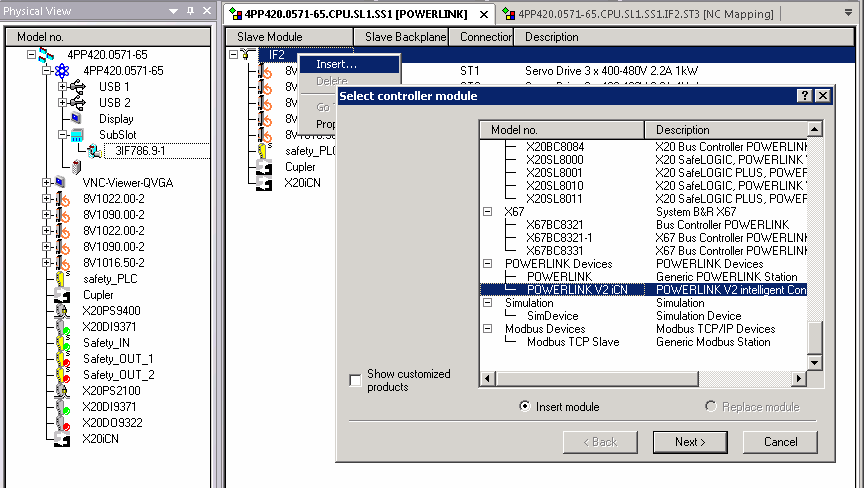865x488 pixels.
Task: Click the Cupler icon in POWERLINK list
Action: [x=264, y=167]
